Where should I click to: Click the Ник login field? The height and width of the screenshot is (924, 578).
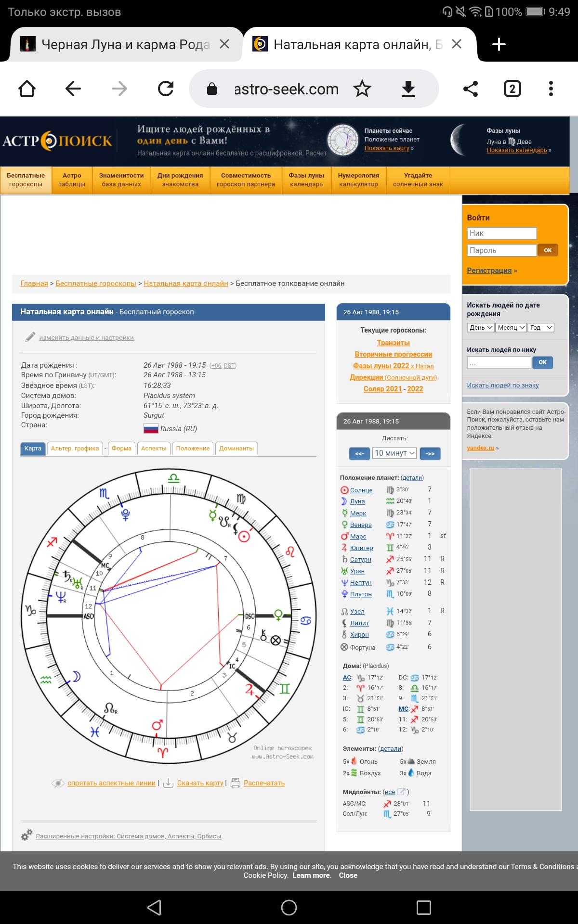[x=502, y=233]
